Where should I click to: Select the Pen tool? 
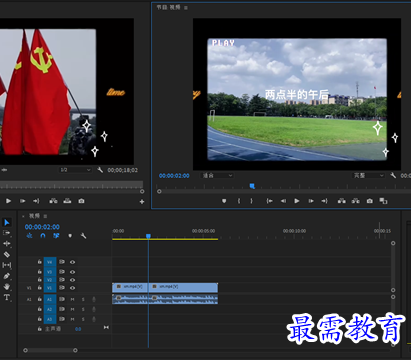click(7, 276)
